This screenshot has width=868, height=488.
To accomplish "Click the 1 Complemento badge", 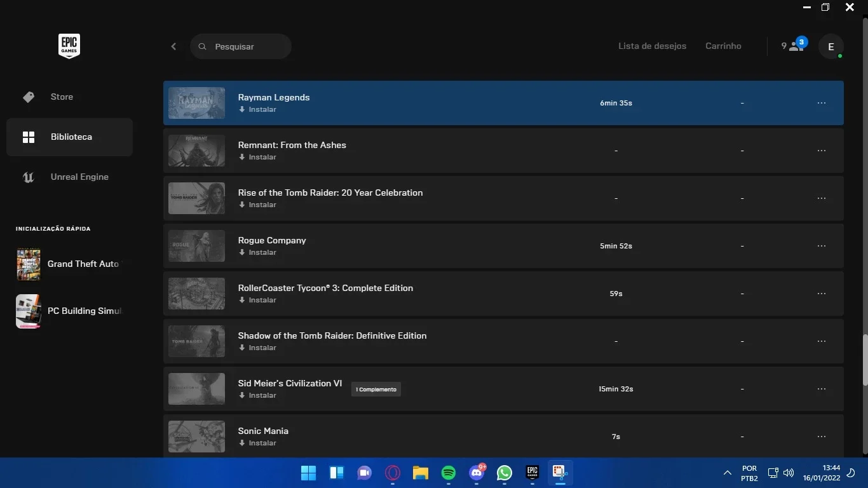I will coord(376,390).
